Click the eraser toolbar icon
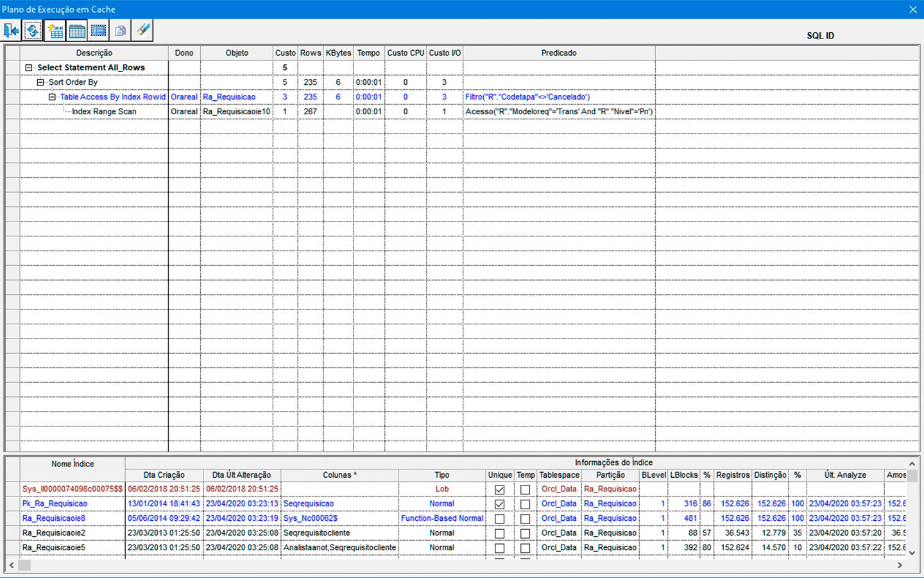This screenshot has height=578, width=924. pyautogui.click(x=142, y=30)
